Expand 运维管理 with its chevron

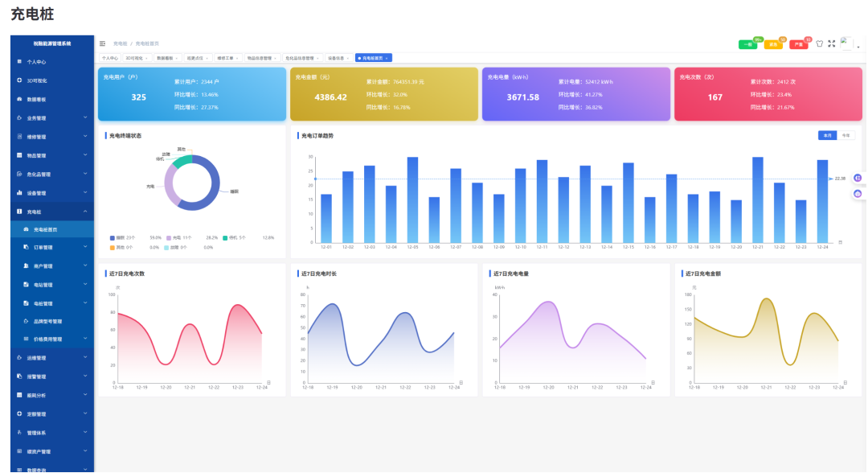coord(85,357)
